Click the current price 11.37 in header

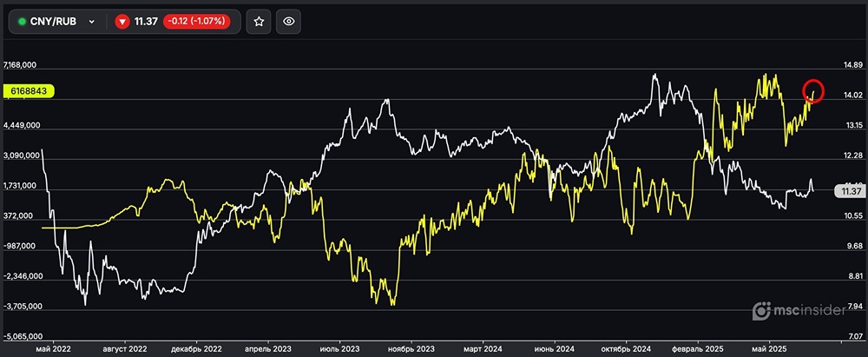146,22
